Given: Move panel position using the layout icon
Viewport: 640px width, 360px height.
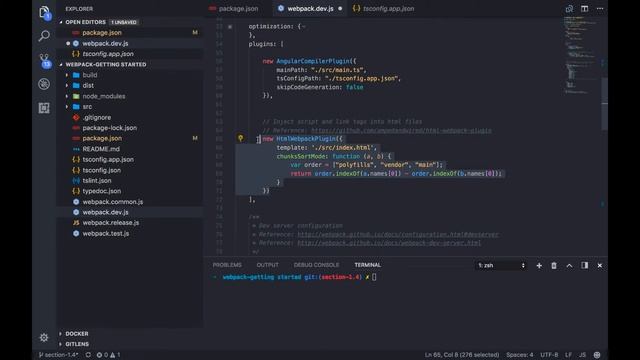Looking at the screenshot, I should (x=584, y=266).
